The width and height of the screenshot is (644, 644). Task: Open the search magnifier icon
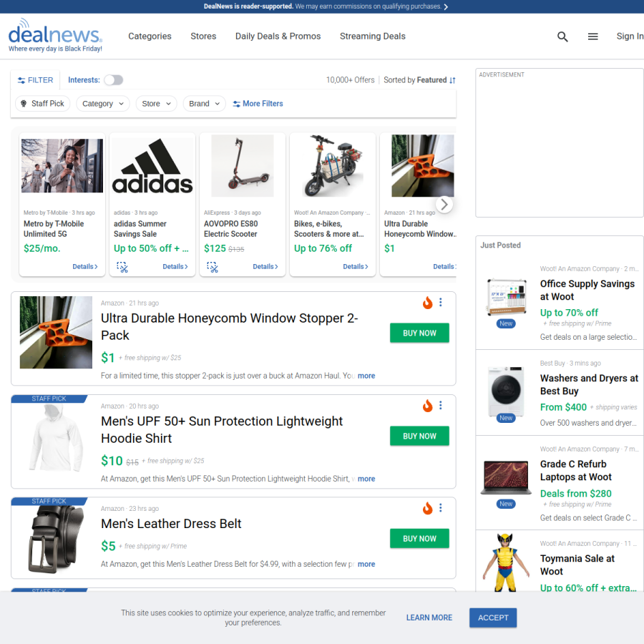(562, 36)
